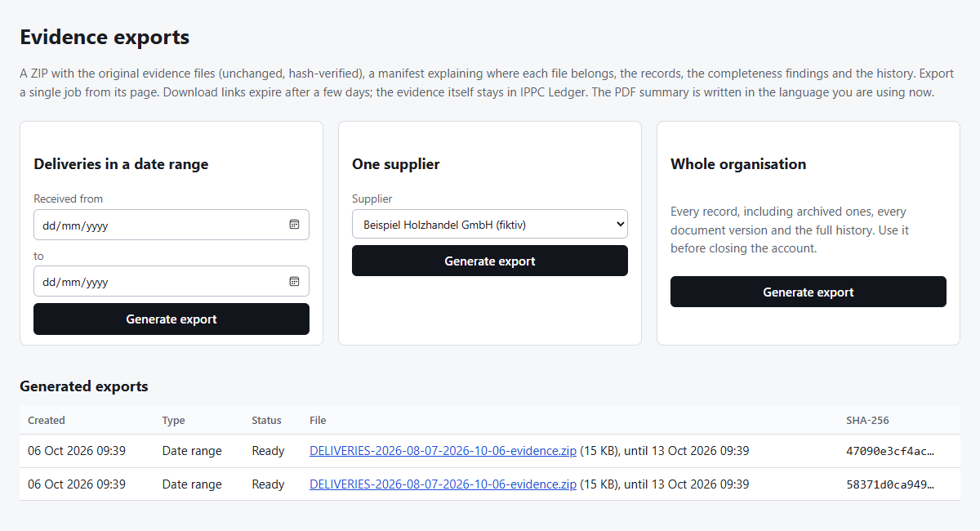Click the "Received from" field label
The height and width of the screenshot is (531, 980).
click(x=69, y=199)
